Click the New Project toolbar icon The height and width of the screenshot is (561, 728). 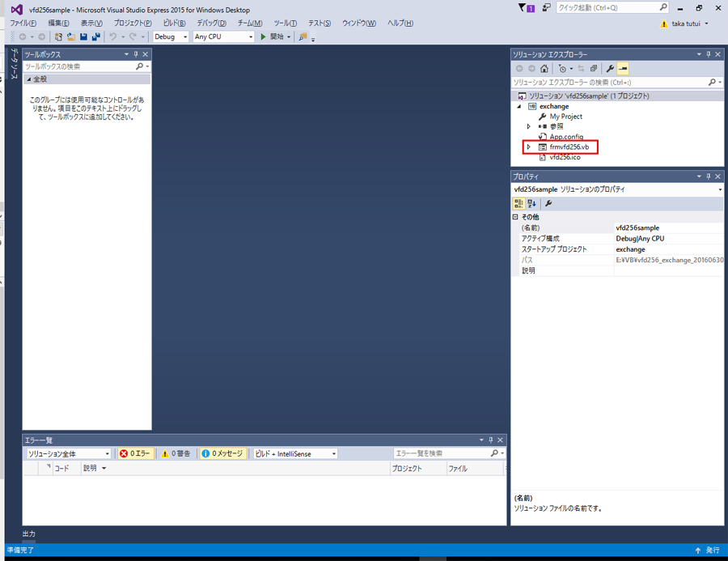58,36
